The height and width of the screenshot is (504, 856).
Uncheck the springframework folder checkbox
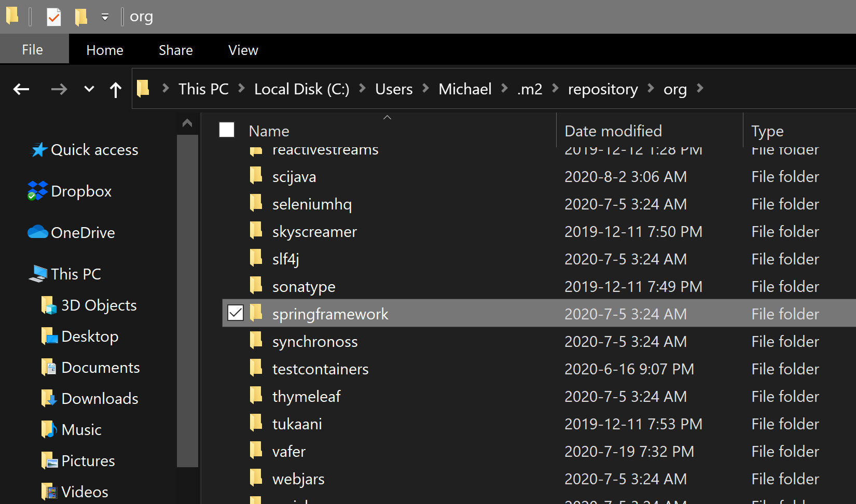point(236,313)
